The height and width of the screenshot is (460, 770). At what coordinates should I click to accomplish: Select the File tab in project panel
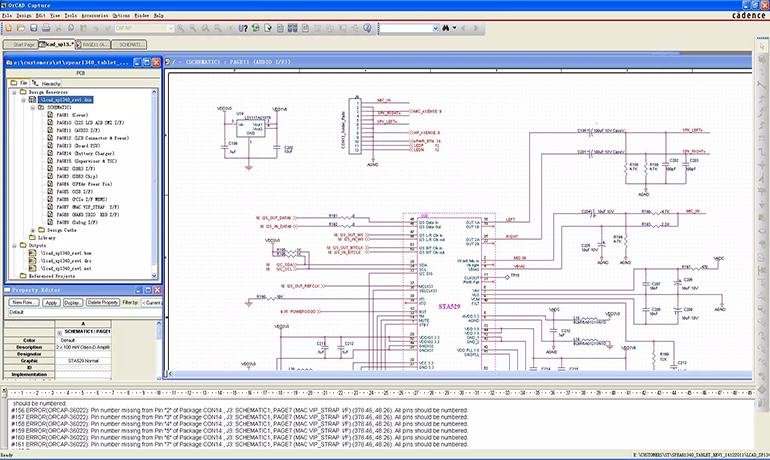pyautogui.click(x=20, y=83)
